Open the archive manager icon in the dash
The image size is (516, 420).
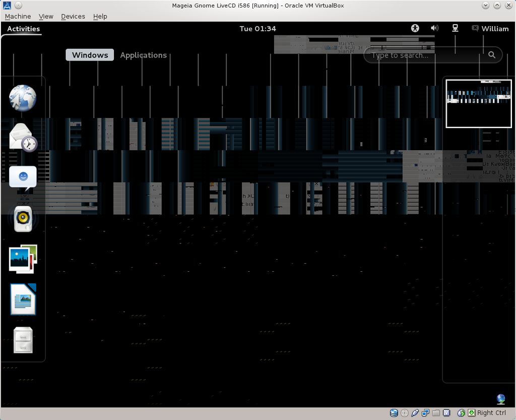[23, 339]
